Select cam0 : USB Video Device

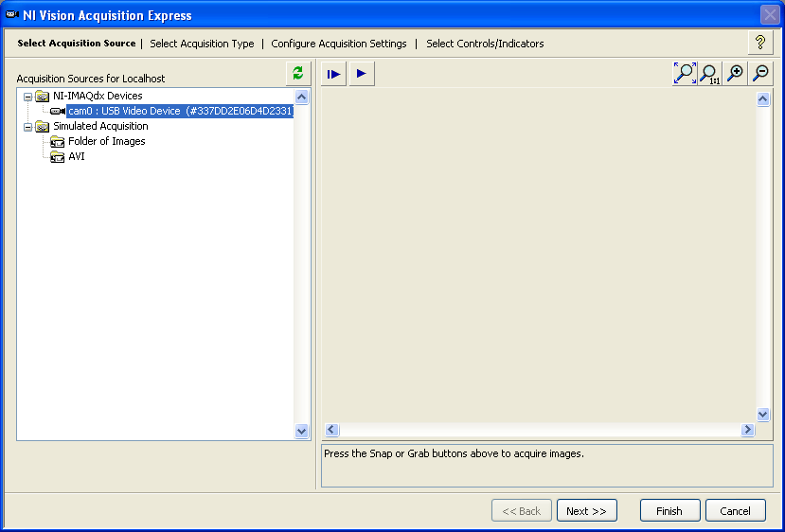(180, 111)
